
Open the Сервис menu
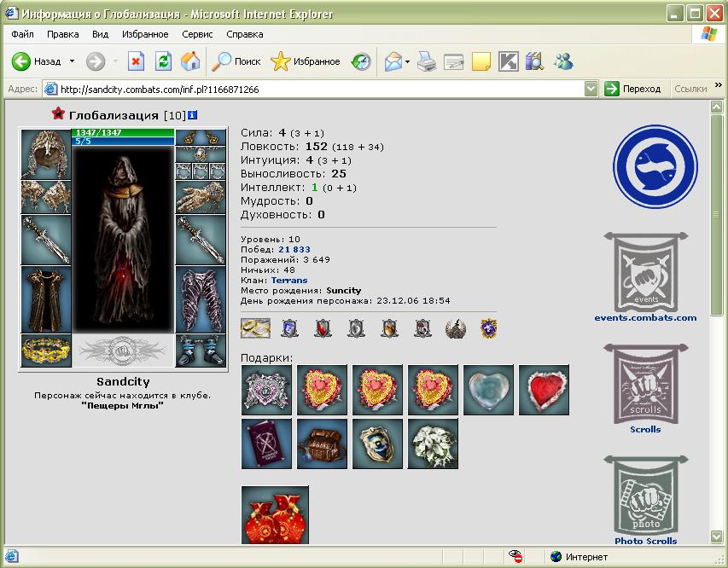(x=197, y=35)
